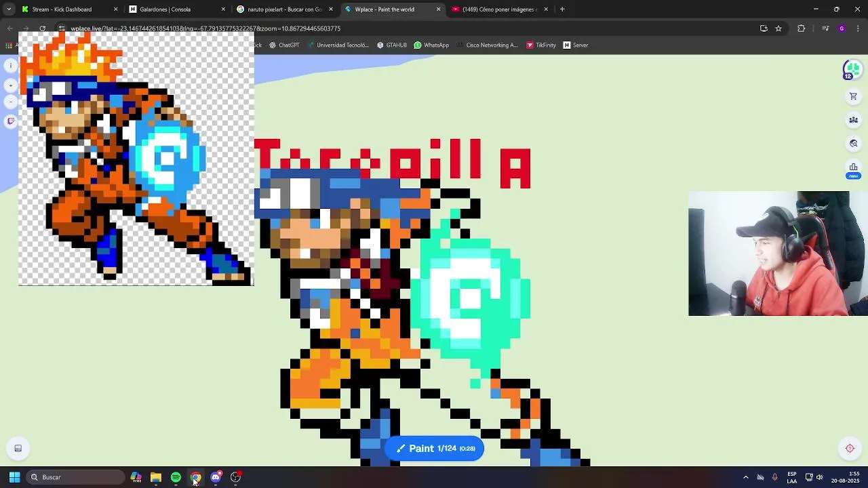Open the Copilot M365 taskbar icon
Screen dimensions: 868x488
click(136, 477)
